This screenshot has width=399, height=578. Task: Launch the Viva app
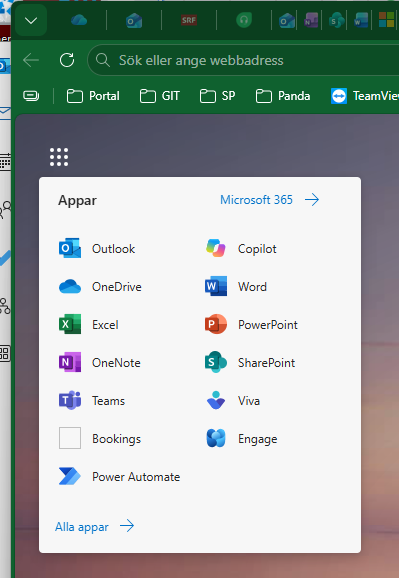coord(232,401)
